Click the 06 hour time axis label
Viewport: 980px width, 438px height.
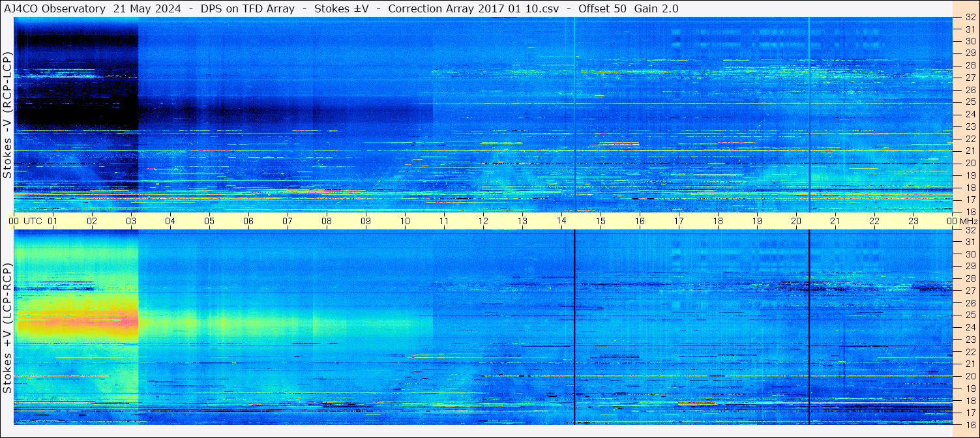[x=248, y=221]
